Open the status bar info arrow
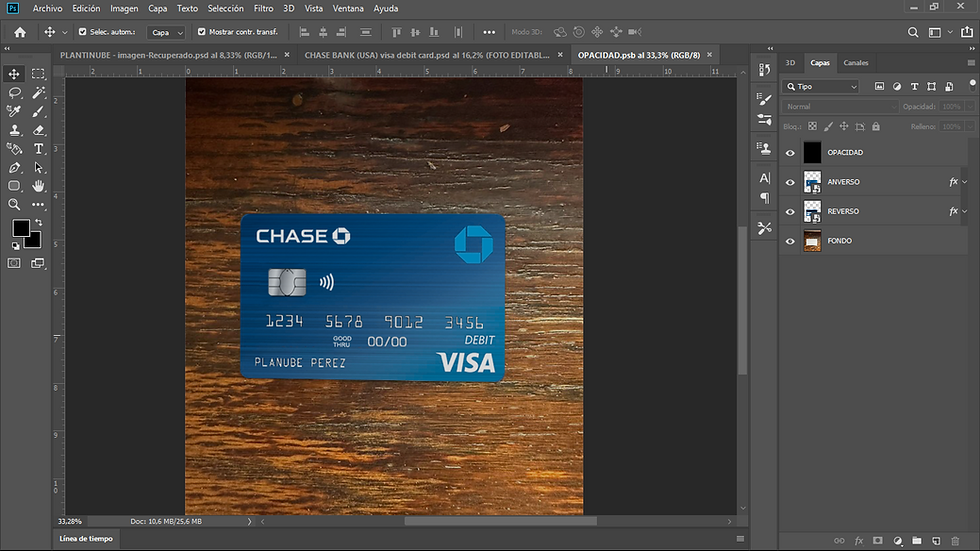 click(249, 521)
